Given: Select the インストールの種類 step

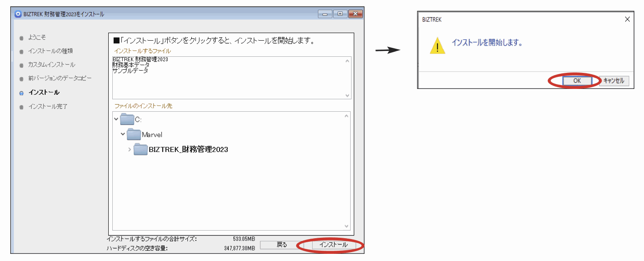Looking at the screenshot, I should 50,51.
